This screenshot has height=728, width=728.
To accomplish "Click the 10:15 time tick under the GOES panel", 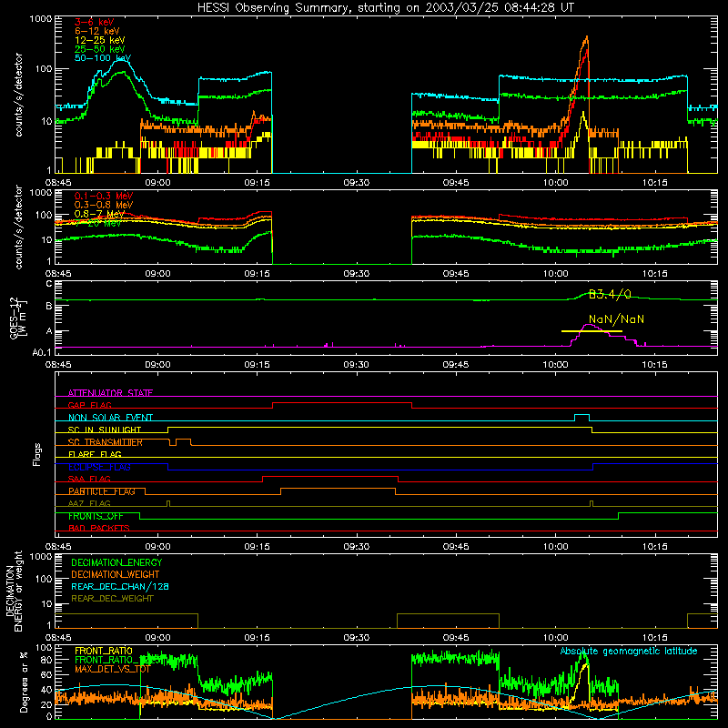I will [x=654, y=365].
